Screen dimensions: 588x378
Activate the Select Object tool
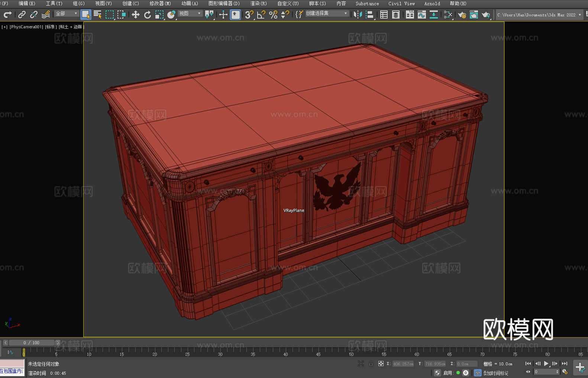click(x=86, y=14)
